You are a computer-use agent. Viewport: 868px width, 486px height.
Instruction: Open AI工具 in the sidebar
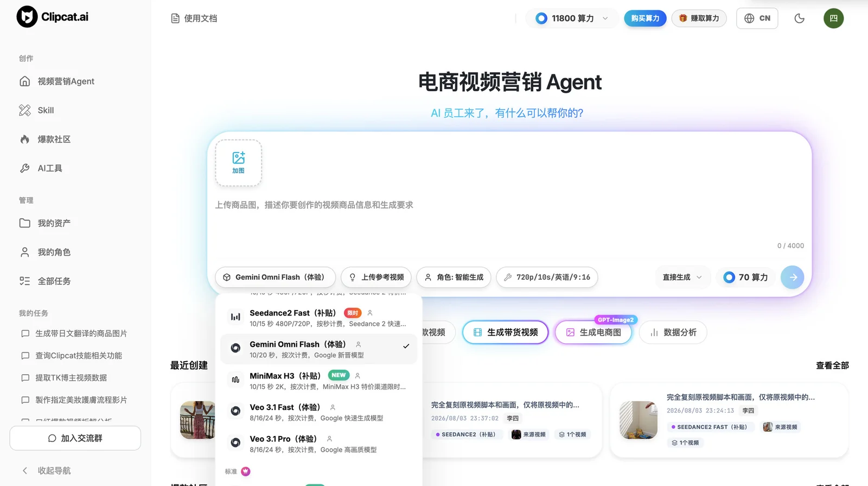[75, 168]
